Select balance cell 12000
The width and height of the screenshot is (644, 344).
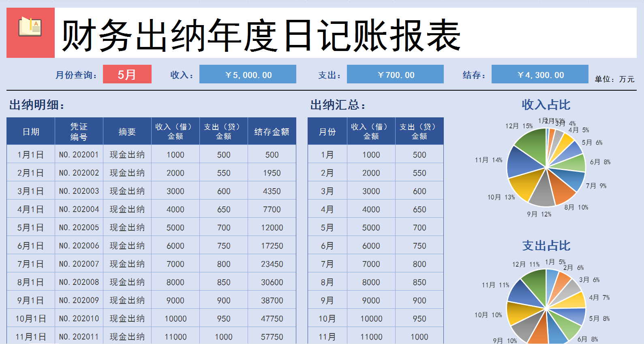click(x=272, y=227)
